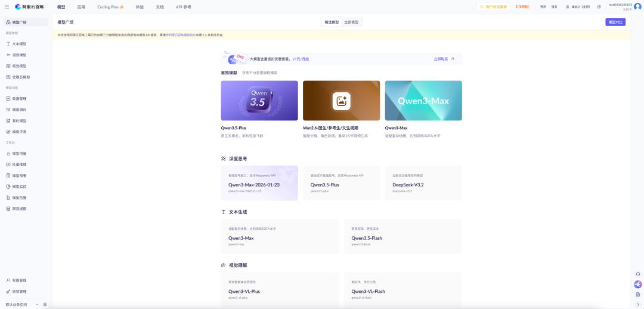
Task: Open the 服务 menu in header
Action: 555,7
